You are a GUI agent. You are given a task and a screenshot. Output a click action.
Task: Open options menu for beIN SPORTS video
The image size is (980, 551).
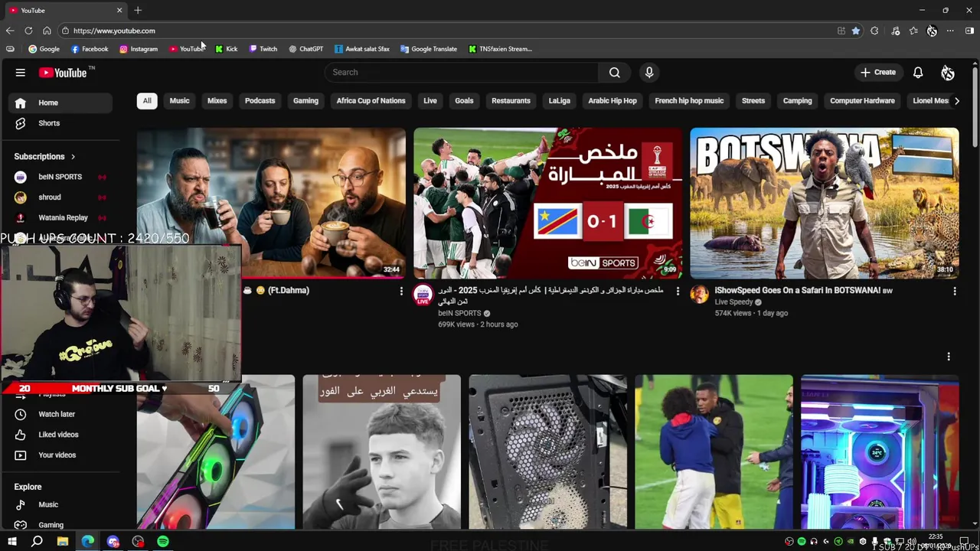click(678, 291)
